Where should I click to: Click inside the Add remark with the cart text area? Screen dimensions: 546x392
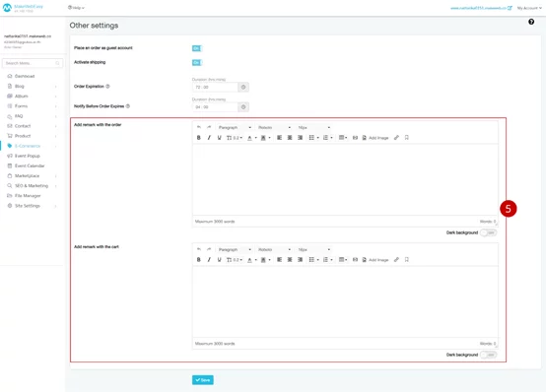[345, 301]
